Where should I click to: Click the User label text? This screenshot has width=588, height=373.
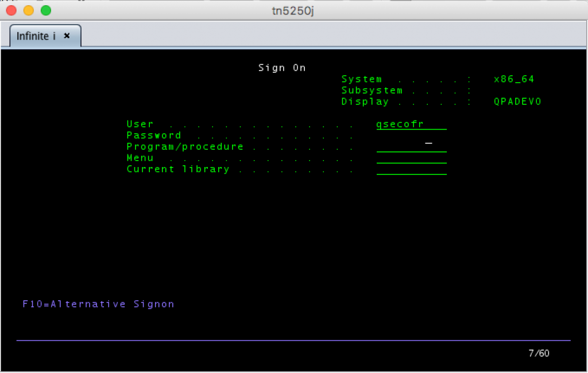(140, 125)
